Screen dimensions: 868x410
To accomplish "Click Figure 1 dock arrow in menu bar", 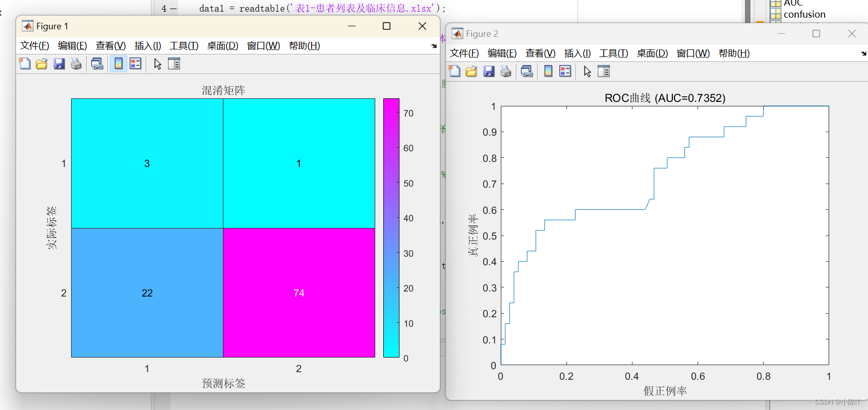I will point(434,46).
